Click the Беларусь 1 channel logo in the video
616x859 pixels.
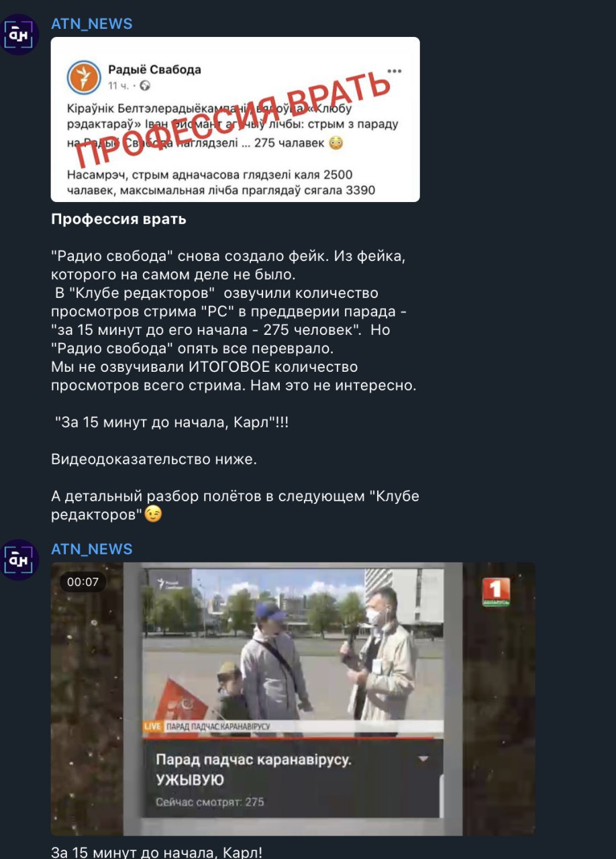click(x=497, y=593)
